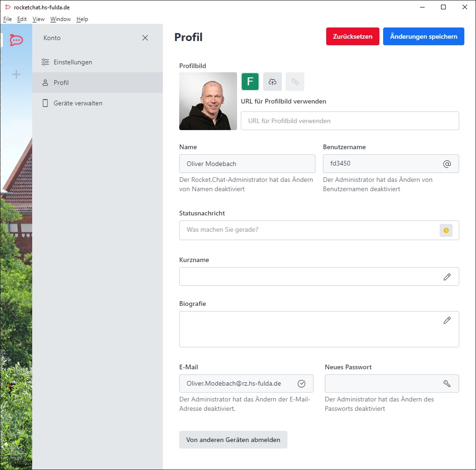Click verified checkmark icon in E-Mail field

tap(301, 384)
